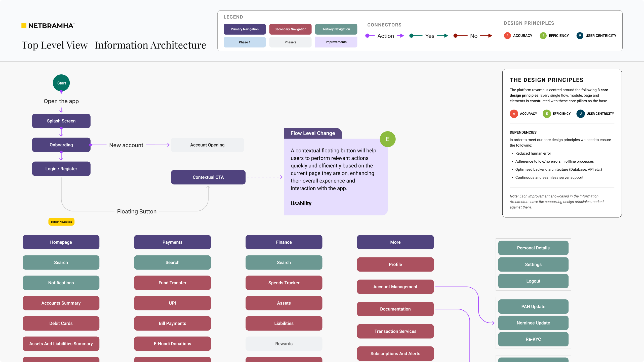The width and height of the screenshot is (644, 362).
Task: Click the Primary Navigation legend swatch
Action: (x=245, y=29)
